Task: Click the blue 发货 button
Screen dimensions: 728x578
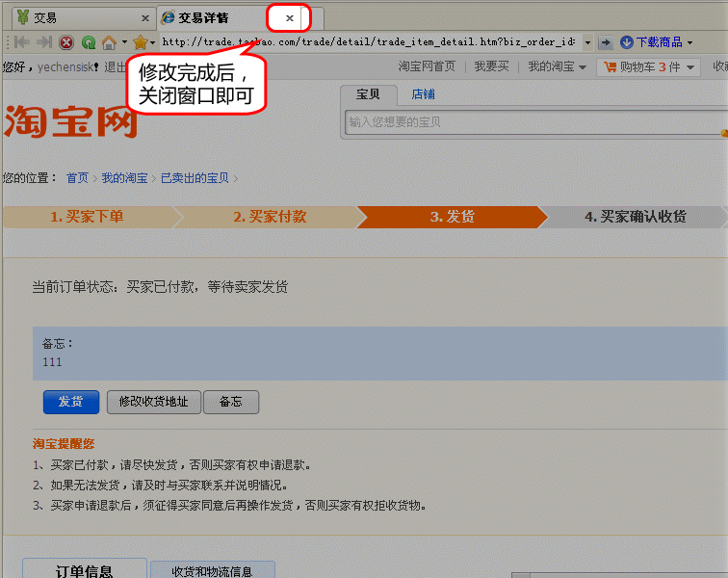Action: (x=71, y=402)
